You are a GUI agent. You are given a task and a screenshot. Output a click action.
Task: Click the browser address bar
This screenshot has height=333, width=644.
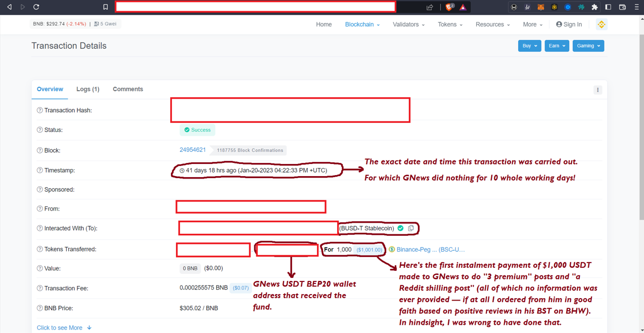(x=255, y=7)
